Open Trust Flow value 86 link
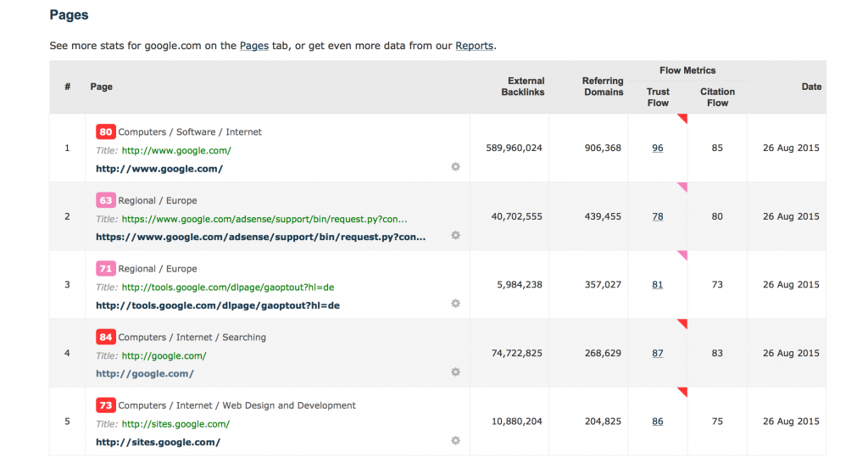Screen dimensions: 868x464 point(658,422)
